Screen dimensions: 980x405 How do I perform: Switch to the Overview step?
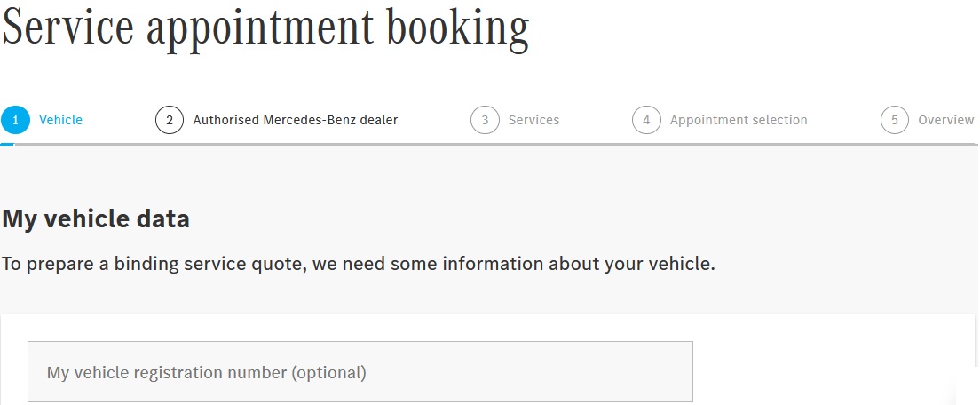(x=945, y=120)
